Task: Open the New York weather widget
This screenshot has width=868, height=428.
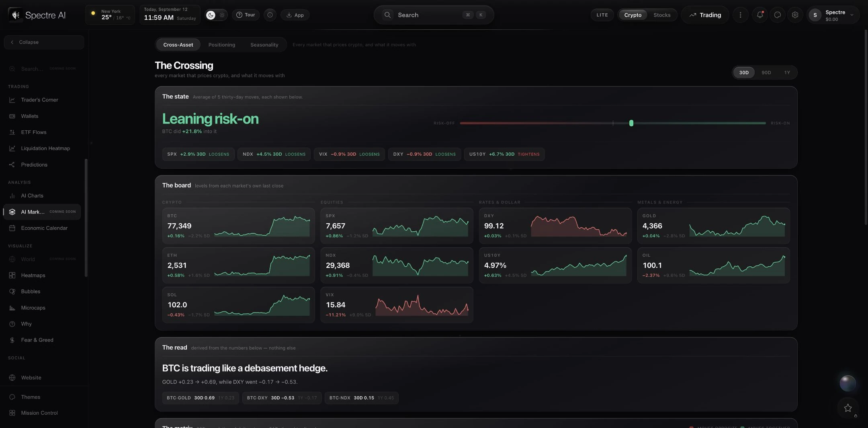Action: [110, 15]
